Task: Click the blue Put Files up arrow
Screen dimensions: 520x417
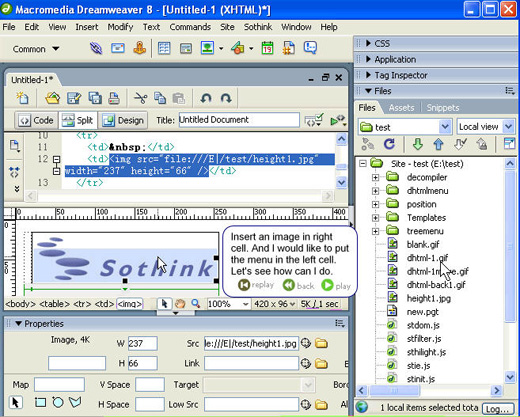Action: point(438,144)
